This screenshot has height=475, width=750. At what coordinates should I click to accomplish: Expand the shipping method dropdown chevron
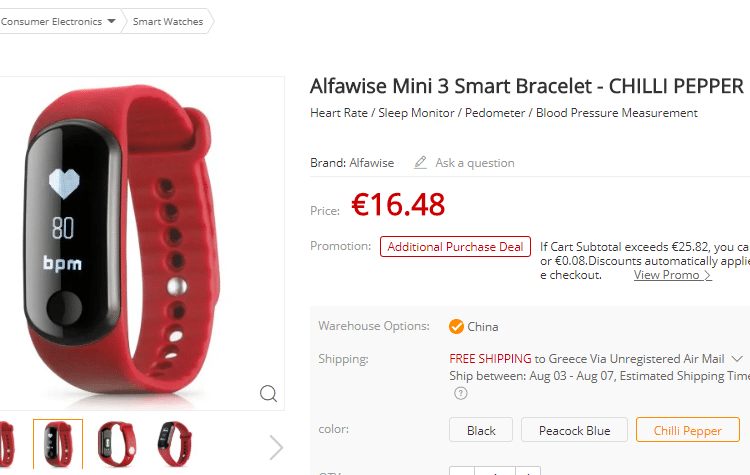coord(737,359)
